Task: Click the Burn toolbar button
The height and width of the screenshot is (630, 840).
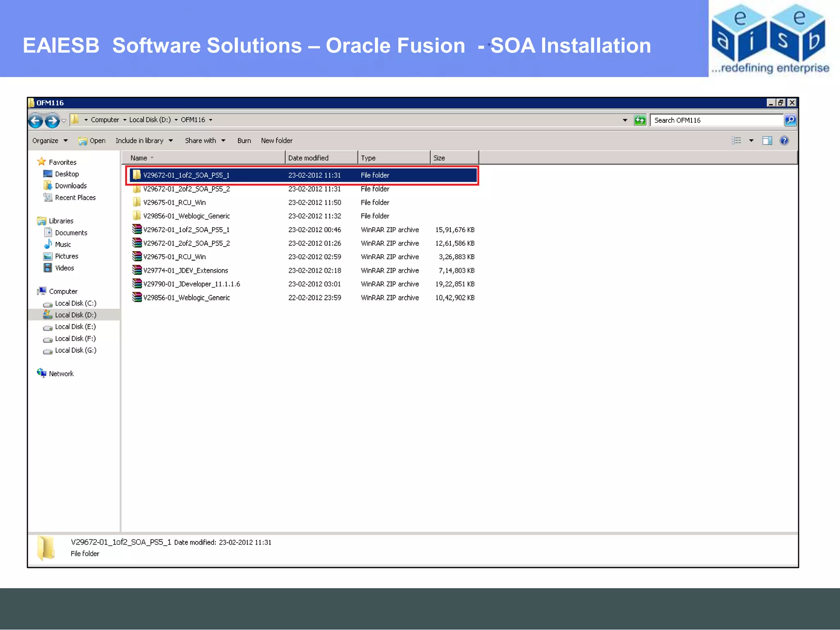Action: 244,141
